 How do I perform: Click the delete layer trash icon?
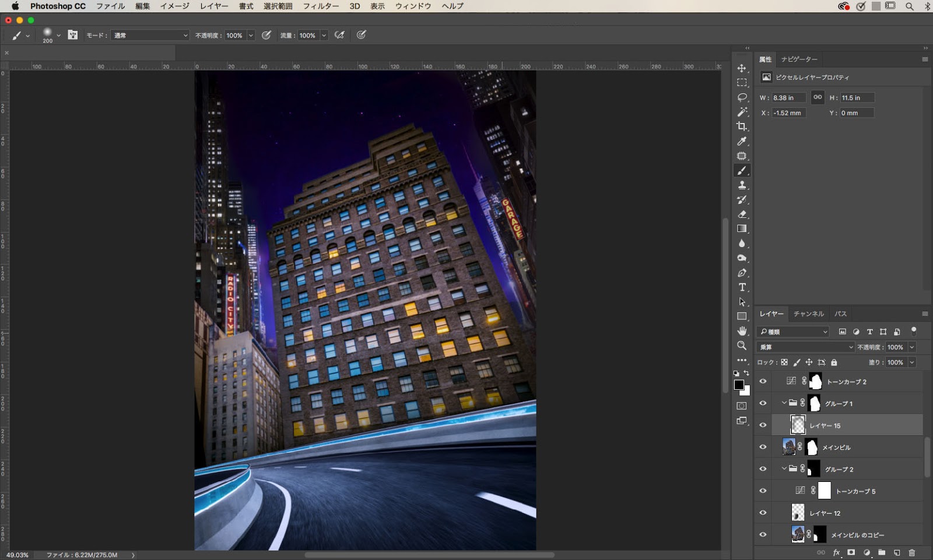pos(912,552)
